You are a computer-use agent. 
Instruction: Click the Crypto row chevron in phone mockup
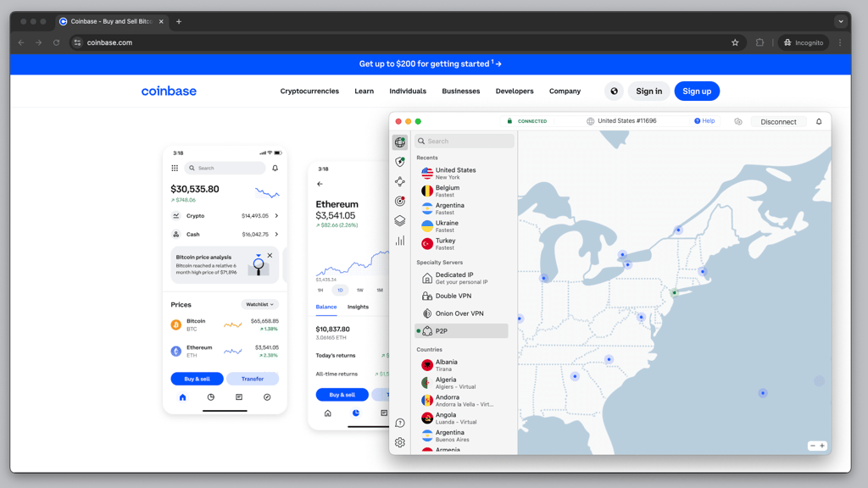click(x=276, y=216)
